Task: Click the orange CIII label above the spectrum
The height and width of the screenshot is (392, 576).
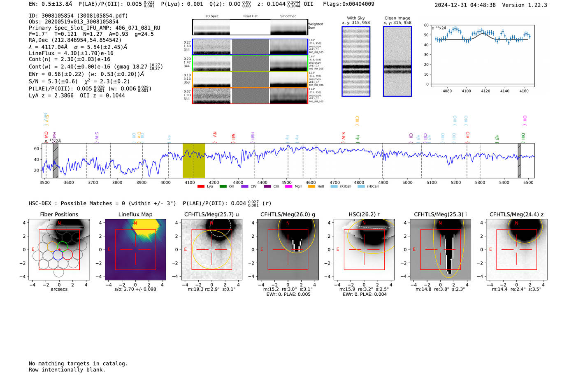Action: pyautogui.click(x=357, y=120)
